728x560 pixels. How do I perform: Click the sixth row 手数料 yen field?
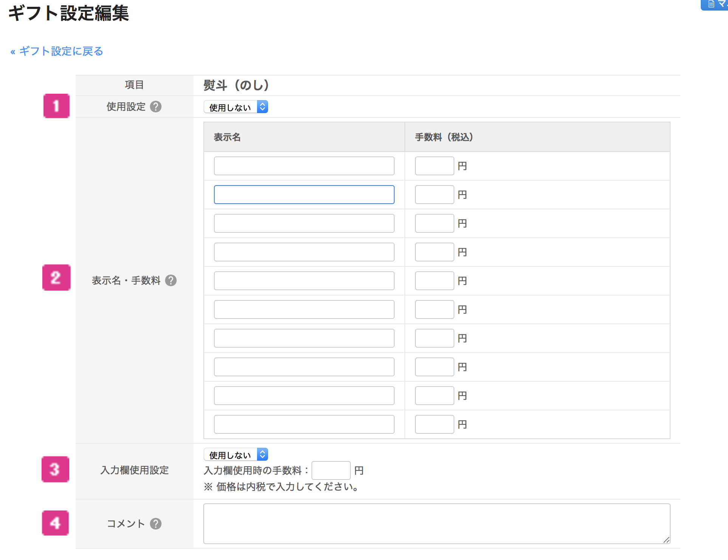click(x=435, y=309)
